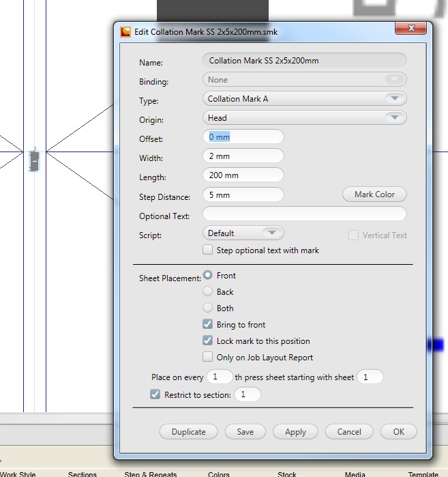Toggle the Vertical Text checkbox
This screenshot has height=477, width=448.
point(353,235)
